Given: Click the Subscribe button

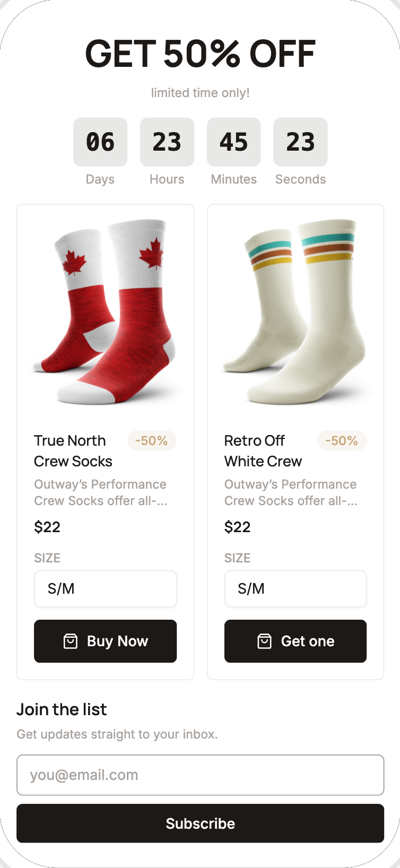Looking at the screenshot, I should (x=200, y=823).
